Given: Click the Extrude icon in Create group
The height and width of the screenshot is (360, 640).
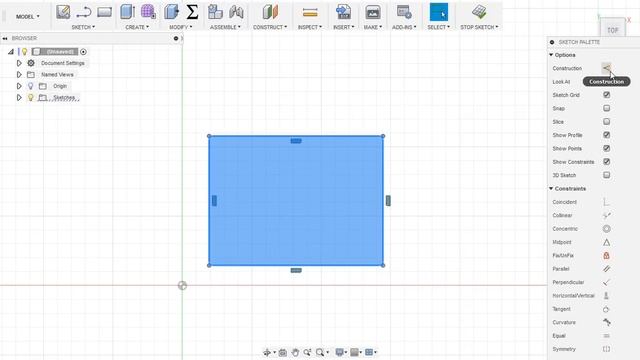Looking at the screenshot, I should tap(127, 12).
